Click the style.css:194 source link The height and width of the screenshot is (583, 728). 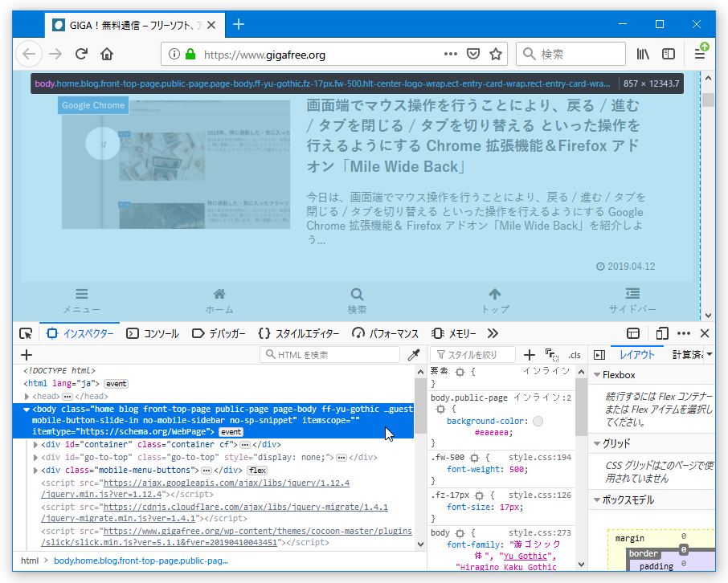pyautogui.click(x=540, y=457)
